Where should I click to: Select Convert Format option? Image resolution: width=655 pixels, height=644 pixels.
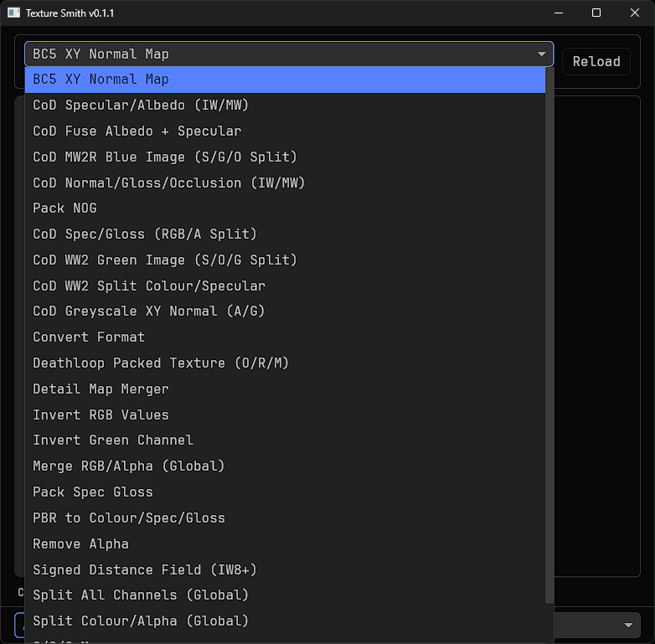tap(286, 337)
